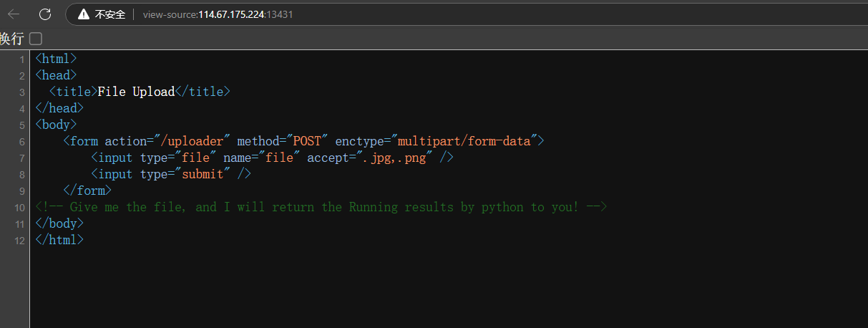Toggle the 换行 line wrap checkbox
This screenshot has width=868, height=328.
[36, 38]
